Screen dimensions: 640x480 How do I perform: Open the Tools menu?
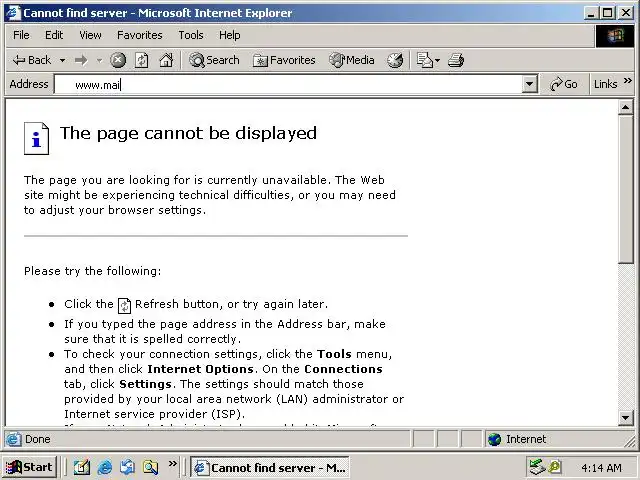(x=191, y=35)
